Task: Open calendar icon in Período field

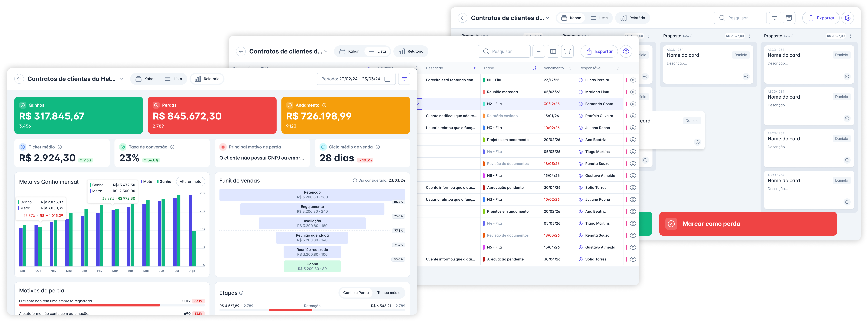Action: (x=387, y=79)
